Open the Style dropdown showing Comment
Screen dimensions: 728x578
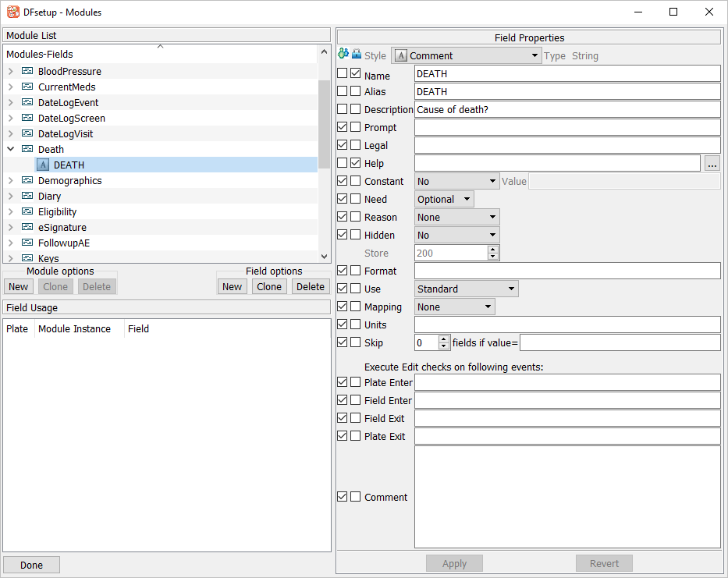[467, 55]
